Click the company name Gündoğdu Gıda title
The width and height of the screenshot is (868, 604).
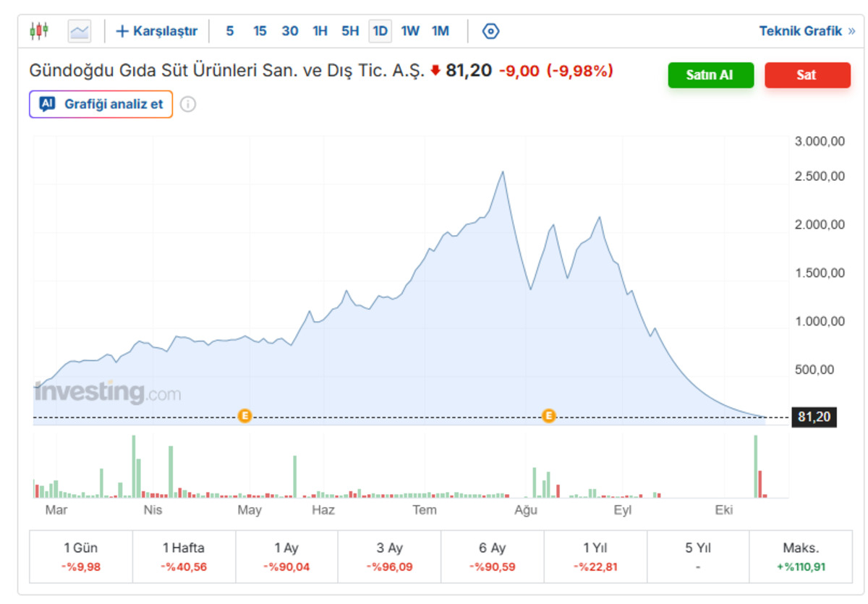[x=226, y=71]
